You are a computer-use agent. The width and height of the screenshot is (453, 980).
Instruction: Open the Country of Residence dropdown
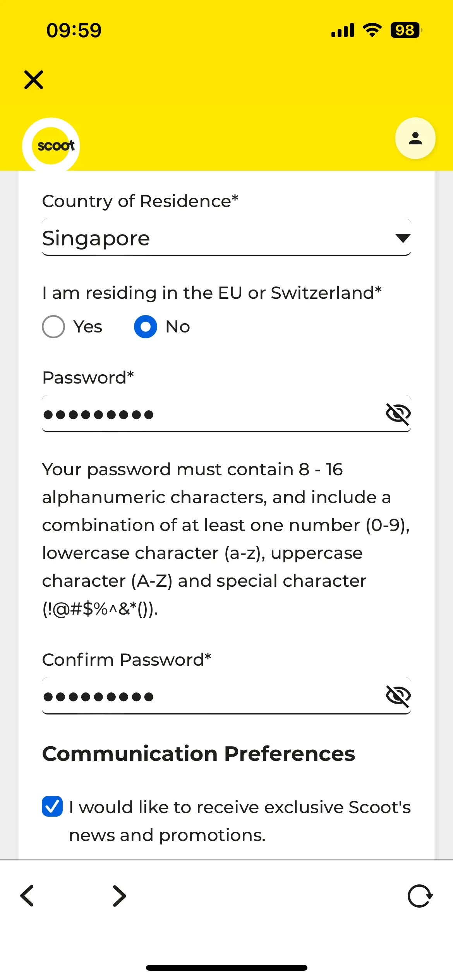coord(226,238)
